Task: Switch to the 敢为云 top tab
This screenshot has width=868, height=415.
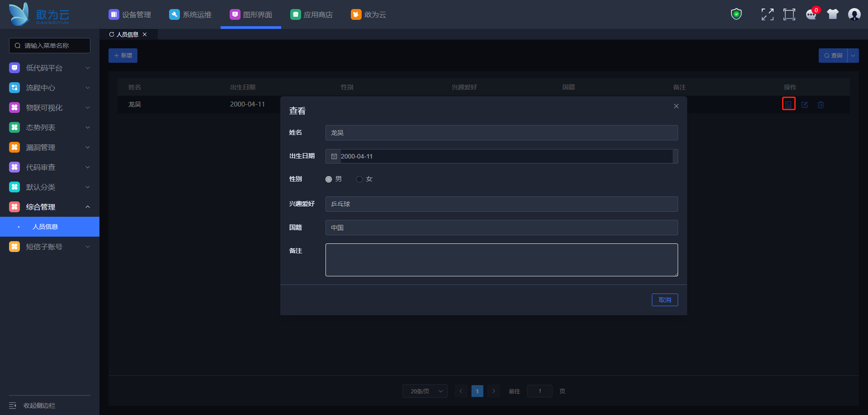Action: pos(368,14)
